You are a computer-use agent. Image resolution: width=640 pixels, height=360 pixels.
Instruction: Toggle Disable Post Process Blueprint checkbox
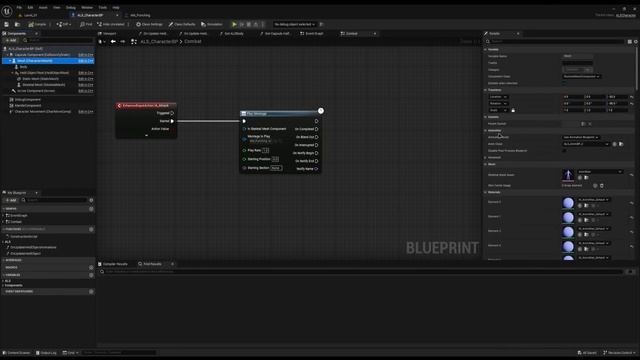pos(564,151)
